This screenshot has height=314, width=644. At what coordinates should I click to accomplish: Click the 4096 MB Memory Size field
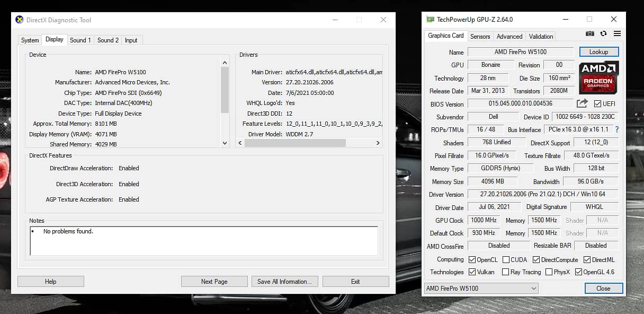click(x=493, y=181)
